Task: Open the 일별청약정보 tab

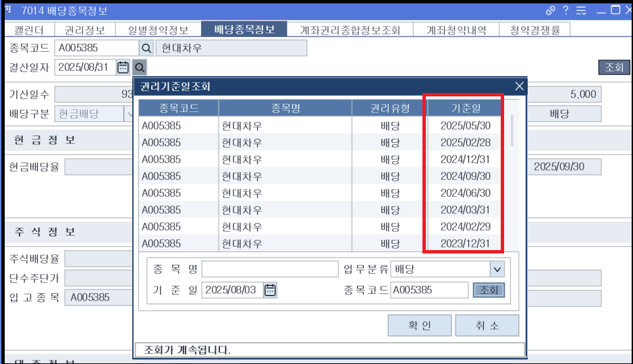Action: point(158,30)
